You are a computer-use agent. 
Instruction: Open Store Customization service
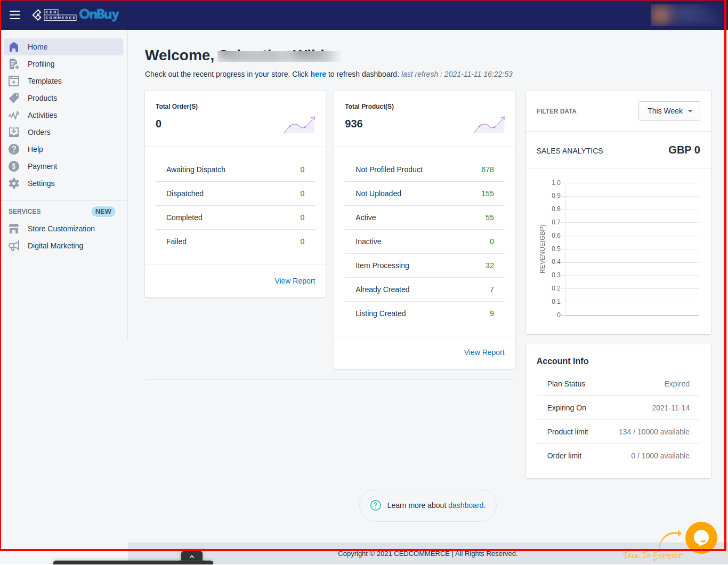pos(64,229)
